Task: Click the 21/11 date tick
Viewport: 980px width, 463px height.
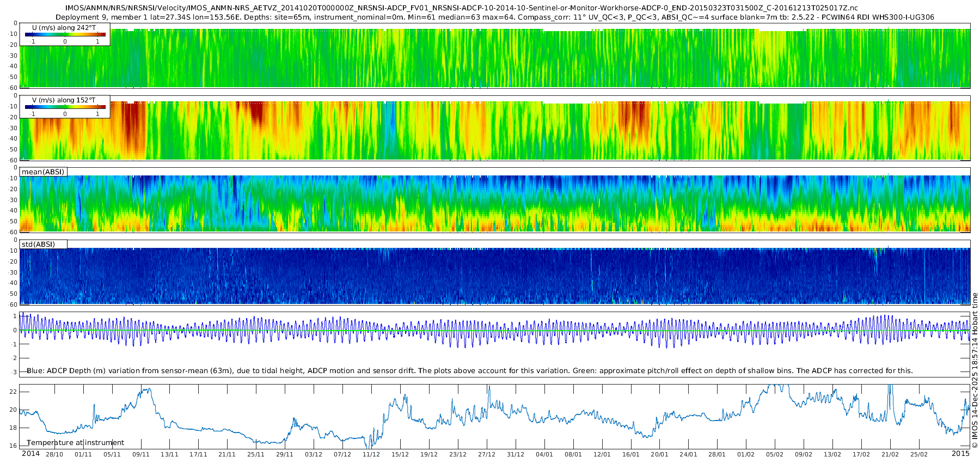Action: coord(227,454)
